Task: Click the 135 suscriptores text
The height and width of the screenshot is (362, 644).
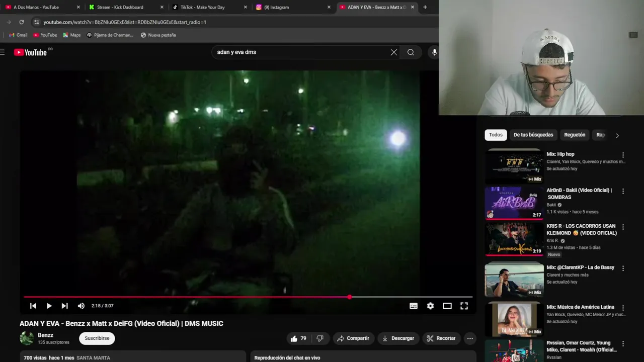Action: (x=53, y=342)
